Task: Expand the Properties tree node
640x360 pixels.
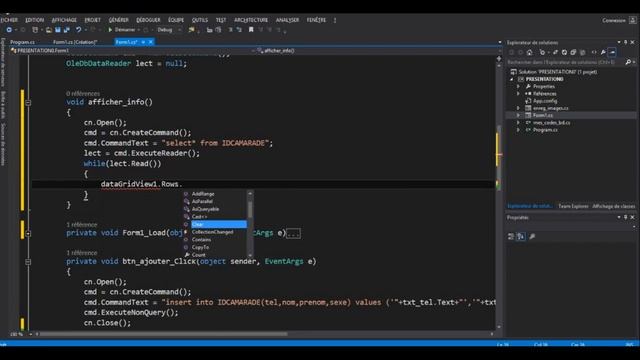Action: pos(518,87)
